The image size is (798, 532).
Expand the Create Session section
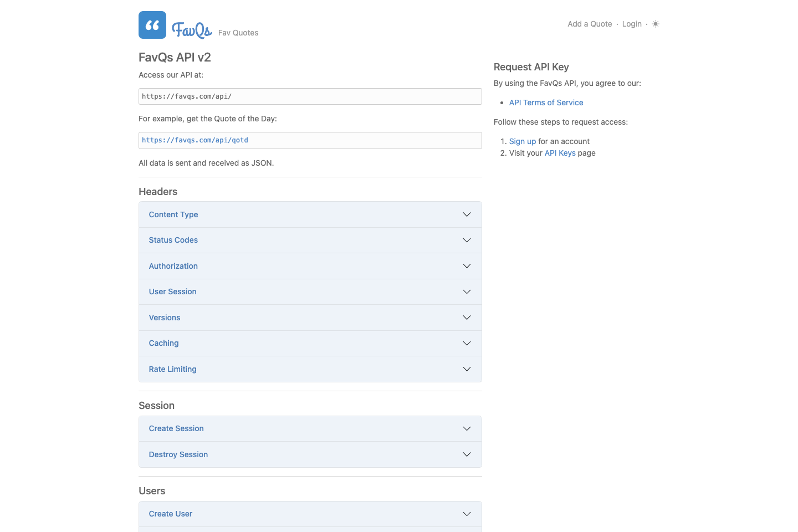point(310,428)
